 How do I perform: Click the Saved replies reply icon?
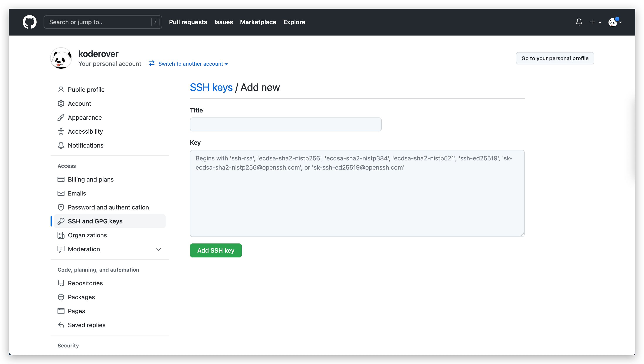(61, 325)
